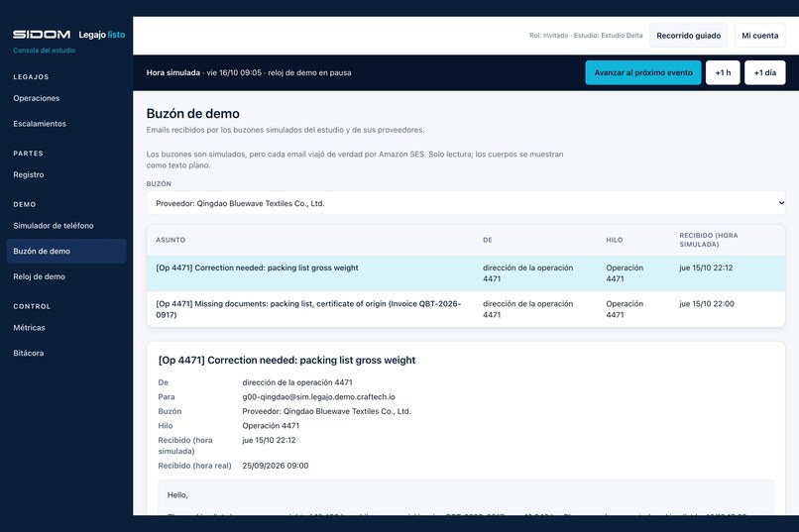This screenshot has height=532, width=799.
Task: Click the 'jue 15/10 22:12' cell in email list
Action: [x=706, y=267]
